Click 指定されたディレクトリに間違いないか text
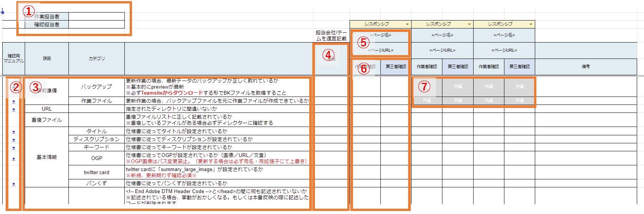Image resolution: width=644 pixels, height=214 pixels. (172, 109)
